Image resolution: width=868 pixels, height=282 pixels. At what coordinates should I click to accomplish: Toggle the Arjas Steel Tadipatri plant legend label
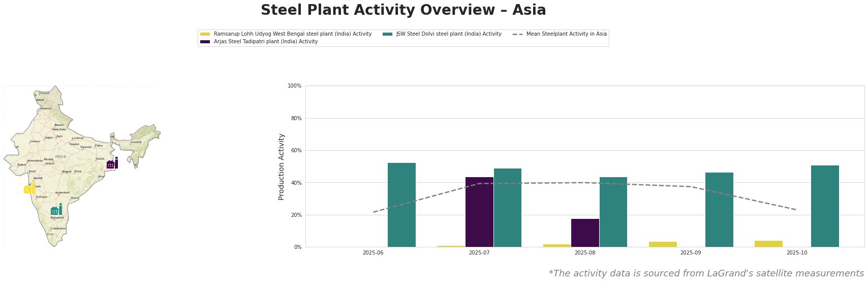pos(266,42)
